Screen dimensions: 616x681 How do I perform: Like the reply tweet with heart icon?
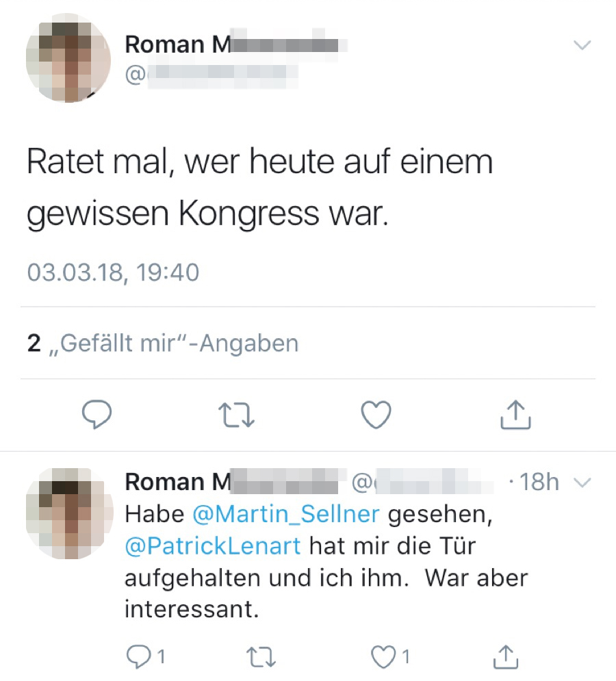pyautogui.click(x=390, y=656)
